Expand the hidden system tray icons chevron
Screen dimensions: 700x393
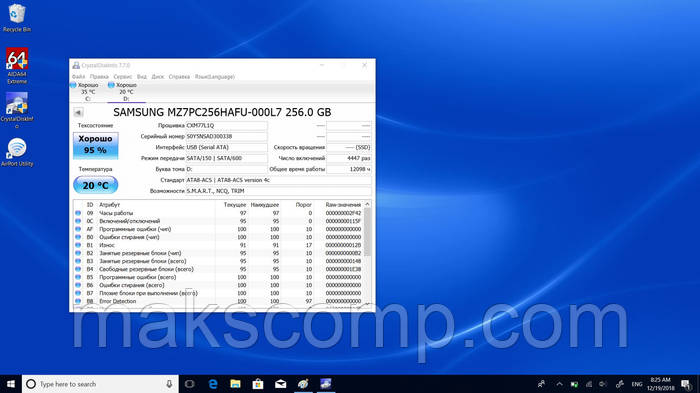tap(559, 384)
